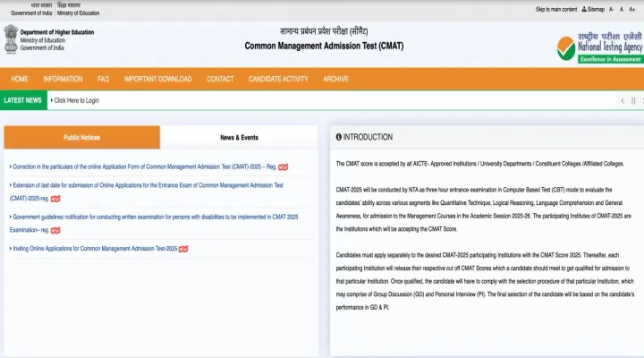
Task: Increase font size with A+ button
Action: tap(632, 9)
